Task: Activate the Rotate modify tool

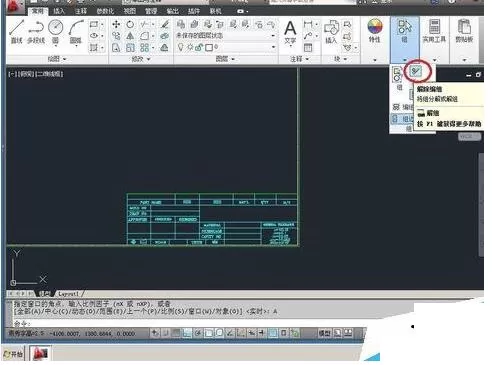Action: coord(130,24)
